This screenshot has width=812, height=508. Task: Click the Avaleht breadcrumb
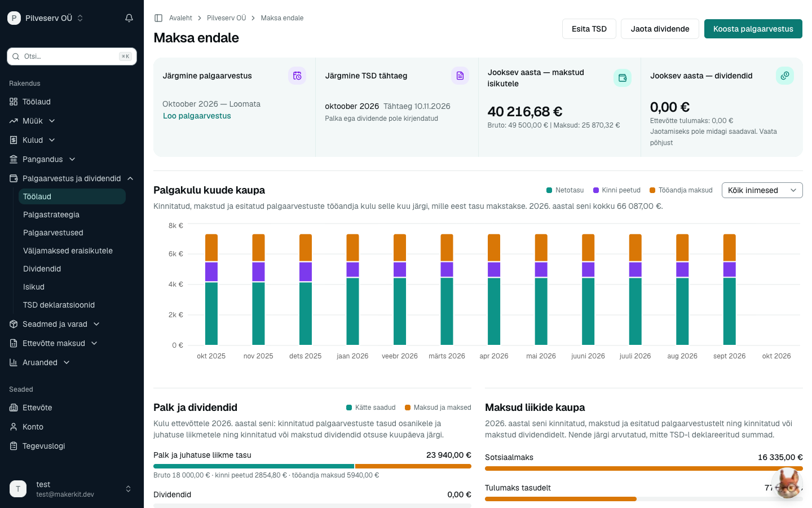[180, 18]
